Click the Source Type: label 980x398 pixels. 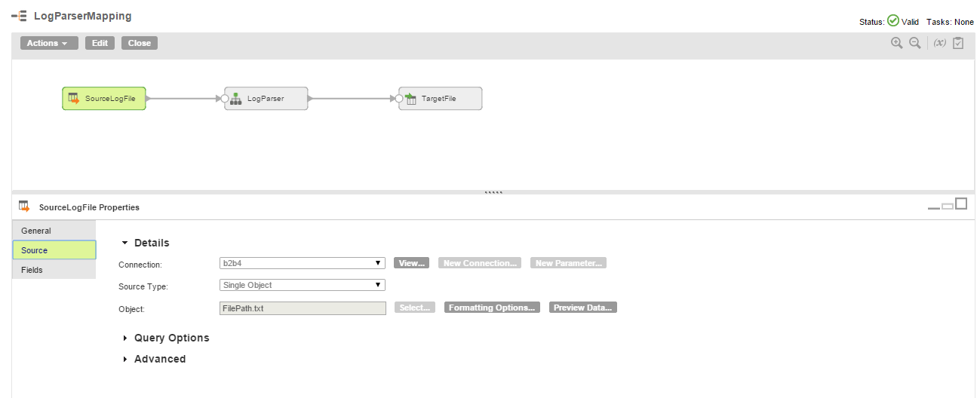click(143, 286)
